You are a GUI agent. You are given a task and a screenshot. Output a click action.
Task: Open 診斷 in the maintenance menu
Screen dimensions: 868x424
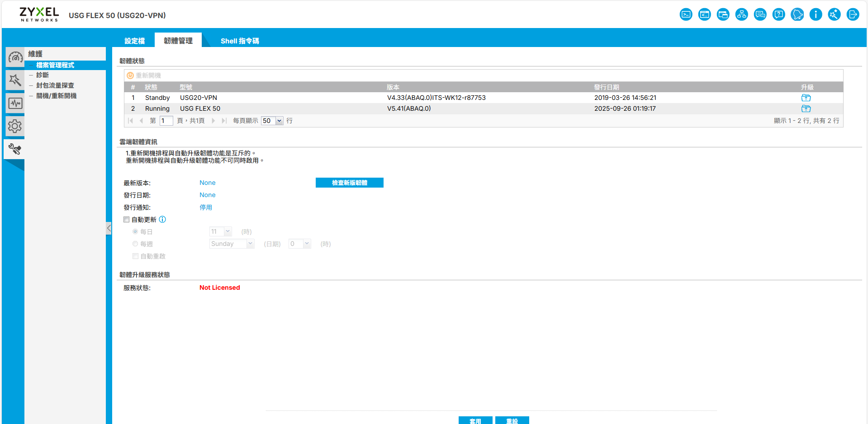pos(43,75)
